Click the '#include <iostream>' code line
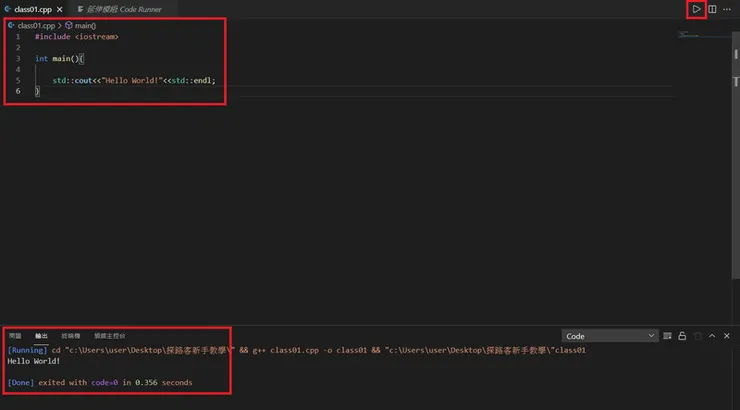Image resolution: width=740 pixels, height=410 pixels. point(76,37)
